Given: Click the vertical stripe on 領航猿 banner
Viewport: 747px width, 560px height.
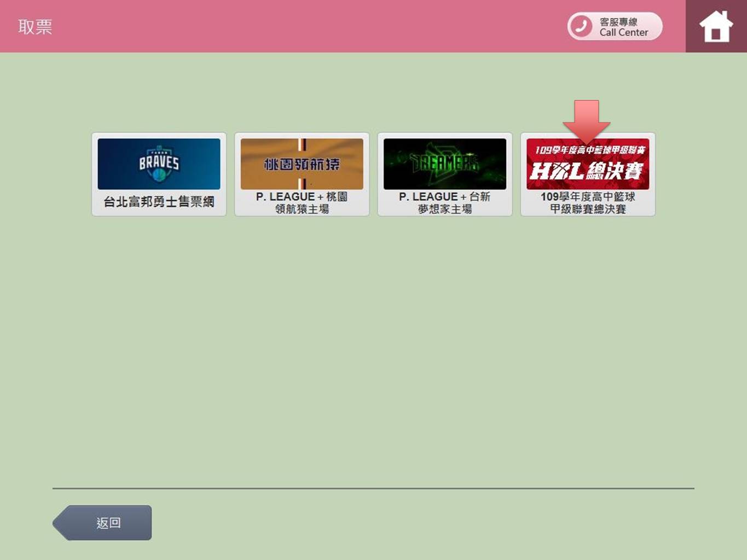Looking at the screenshot, I should pos(302,145).
